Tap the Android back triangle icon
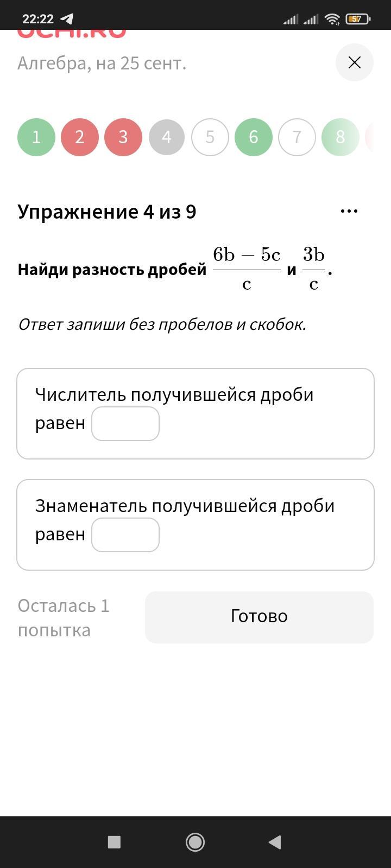 [x=275, y=842]
